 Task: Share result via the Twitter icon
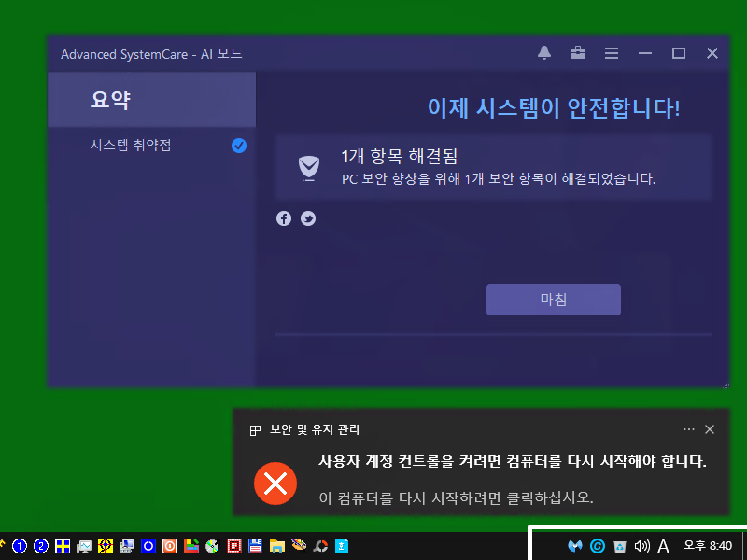308,218
